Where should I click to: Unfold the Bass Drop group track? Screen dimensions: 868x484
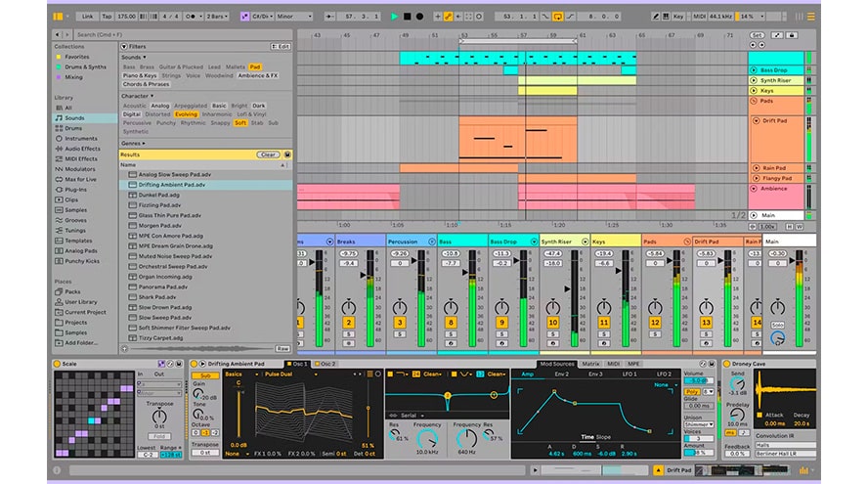[x=754, y=70]
